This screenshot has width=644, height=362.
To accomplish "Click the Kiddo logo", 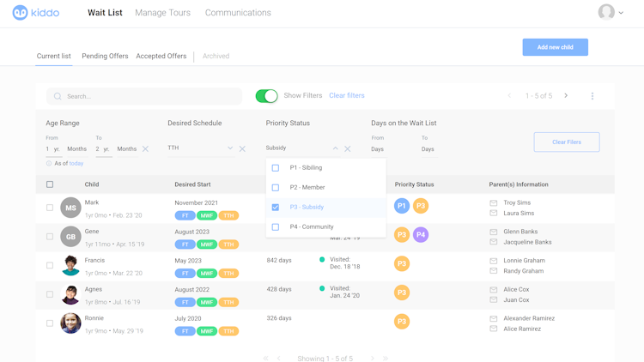I will pos(36,13).
